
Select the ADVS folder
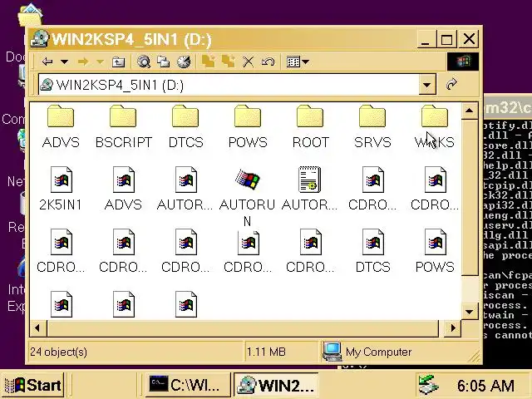pyautogui.click(x=61, y=126)
